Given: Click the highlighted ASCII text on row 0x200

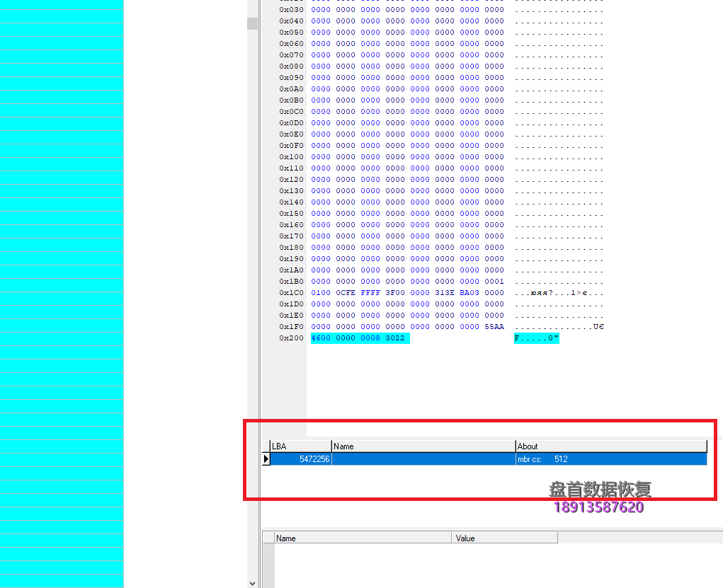Looking at the screenshot, I should click(x=536, y=338).
